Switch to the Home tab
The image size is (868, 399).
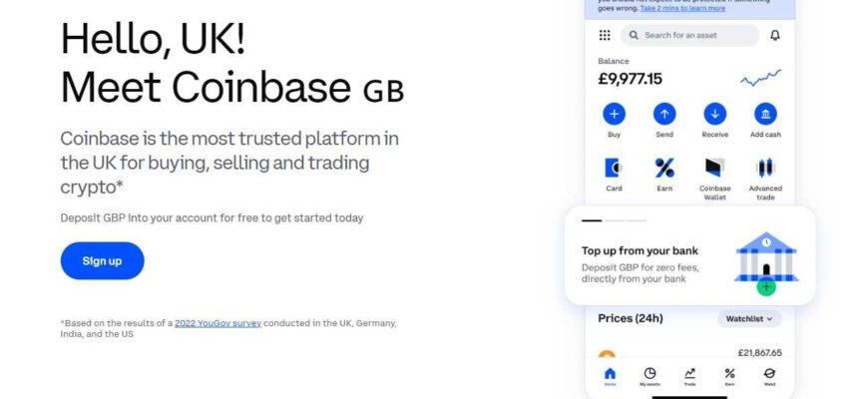pyautogui.click(x=611, y=375)
